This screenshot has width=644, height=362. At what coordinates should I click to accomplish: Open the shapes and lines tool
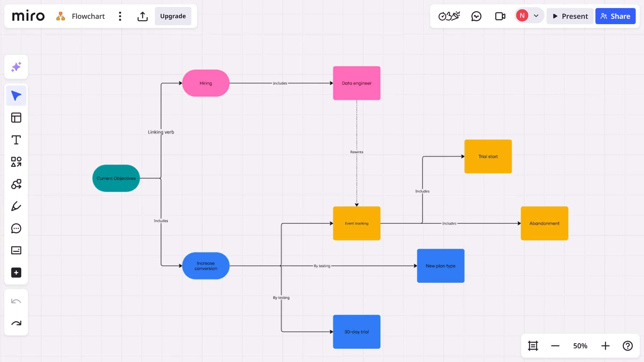(x=16, y=162)
